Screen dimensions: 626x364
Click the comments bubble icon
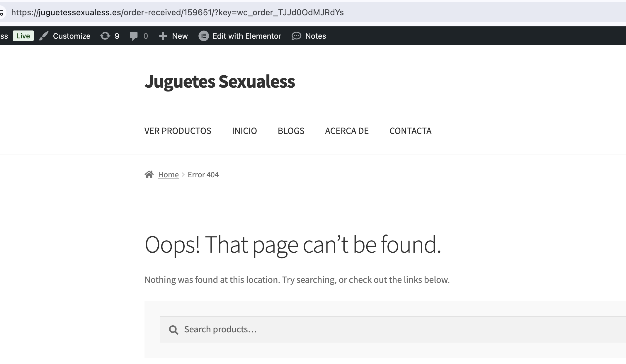tap(134, 36)
